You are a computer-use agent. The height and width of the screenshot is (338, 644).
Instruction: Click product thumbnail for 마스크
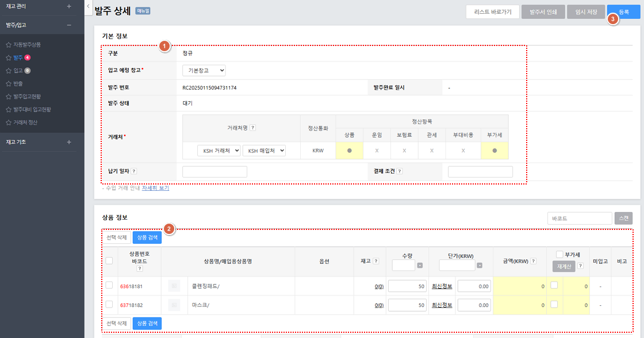pos(174,305)
